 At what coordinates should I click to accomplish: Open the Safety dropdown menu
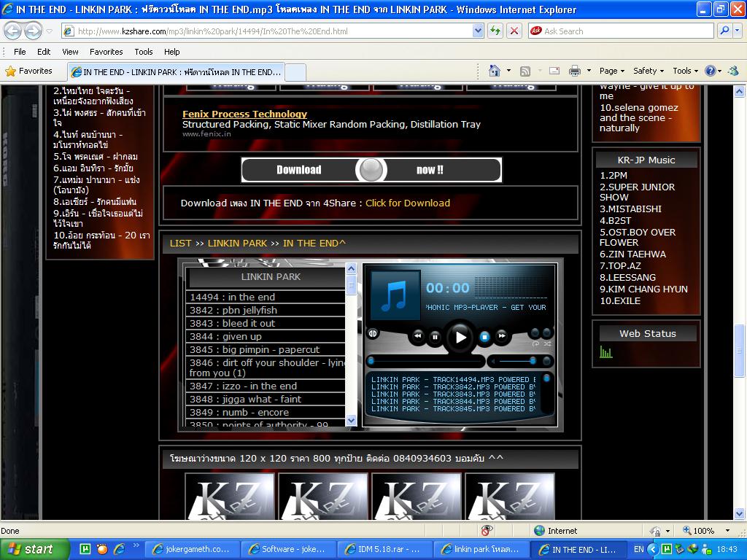[649, 71]
